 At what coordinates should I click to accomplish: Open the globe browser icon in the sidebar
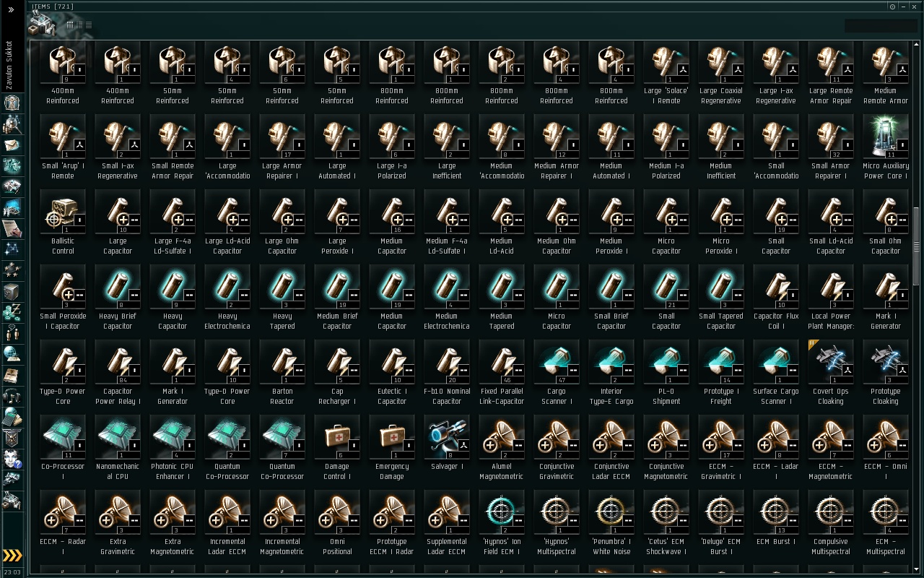[x=12, y=354]
